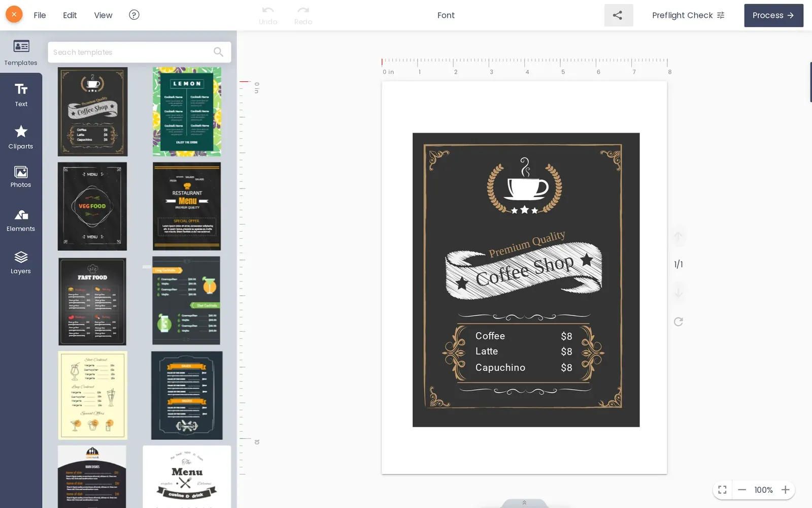
Task: Select the LEMON cocktail template thumbnail
Action: coord(187,111)
